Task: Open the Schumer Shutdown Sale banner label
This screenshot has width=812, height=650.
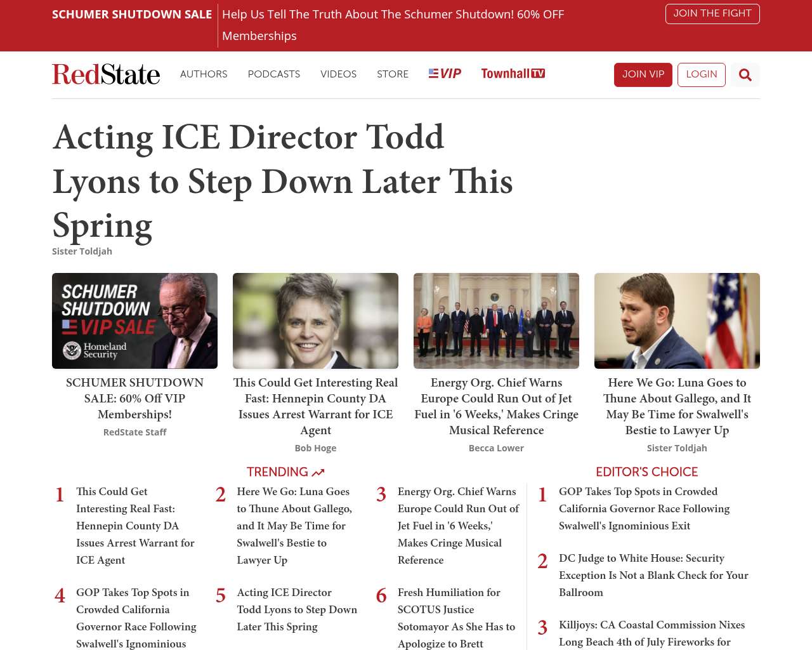Action: pos(132,15)
